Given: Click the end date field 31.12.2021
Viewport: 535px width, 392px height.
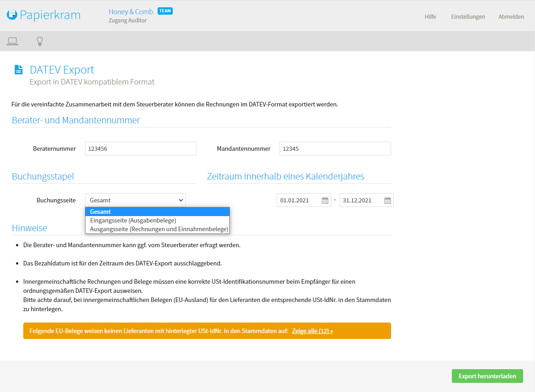Looking at the screenshot, I should pos(362,200).
